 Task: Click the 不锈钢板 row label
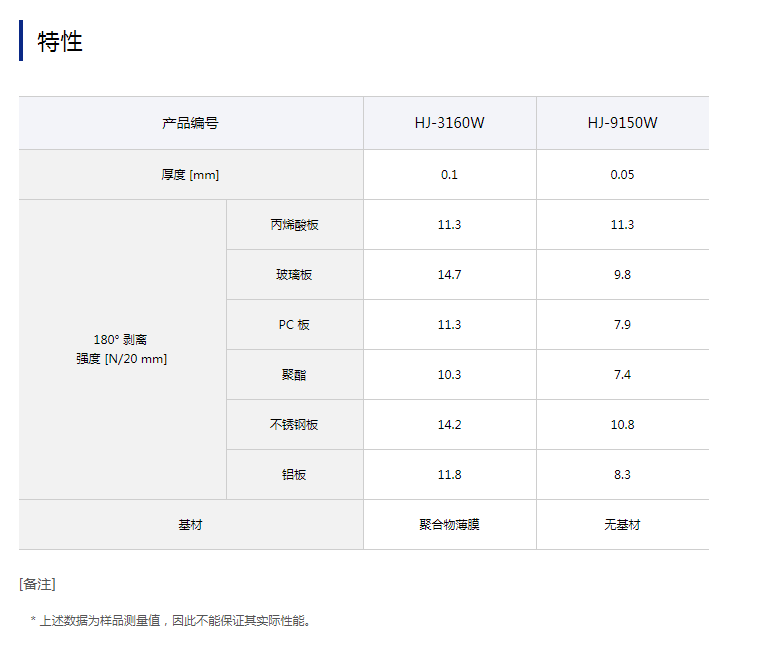294,425
